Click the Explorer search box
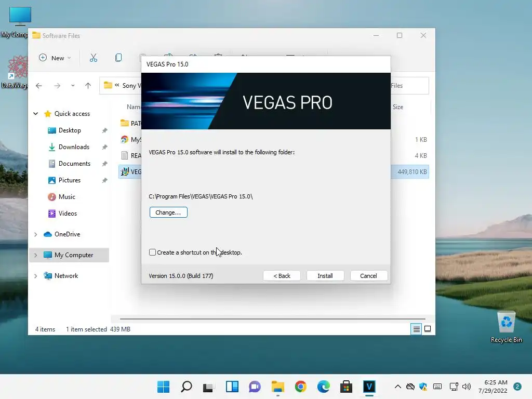Screen dimensions: 532x399 click(409, 86)
